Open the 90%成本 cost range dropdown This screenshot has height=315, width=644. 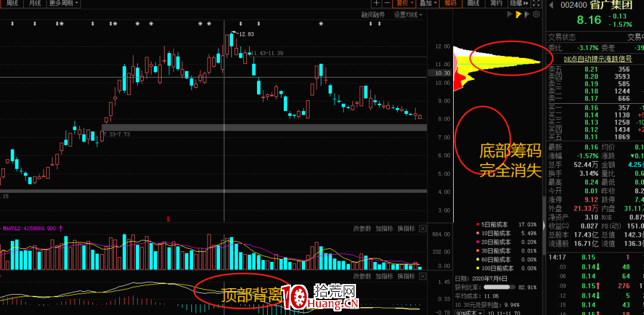pyautogui.click(x=469, y=313)
